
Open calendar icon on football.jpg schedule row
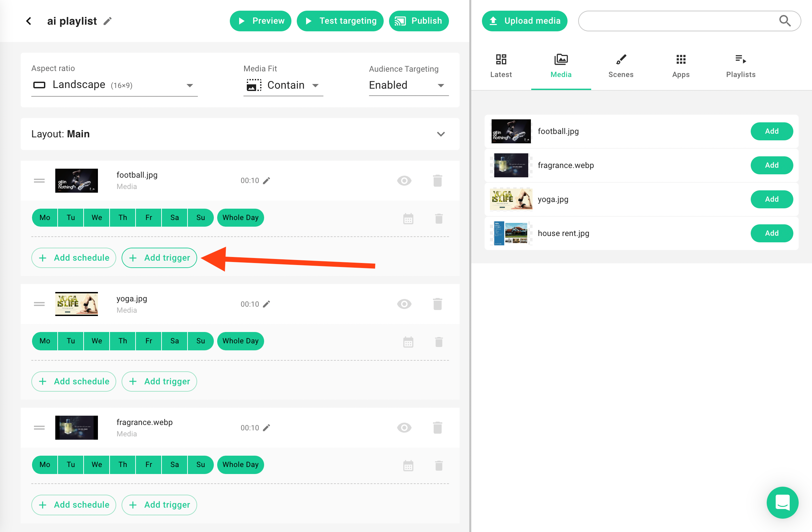coord(408,219)
